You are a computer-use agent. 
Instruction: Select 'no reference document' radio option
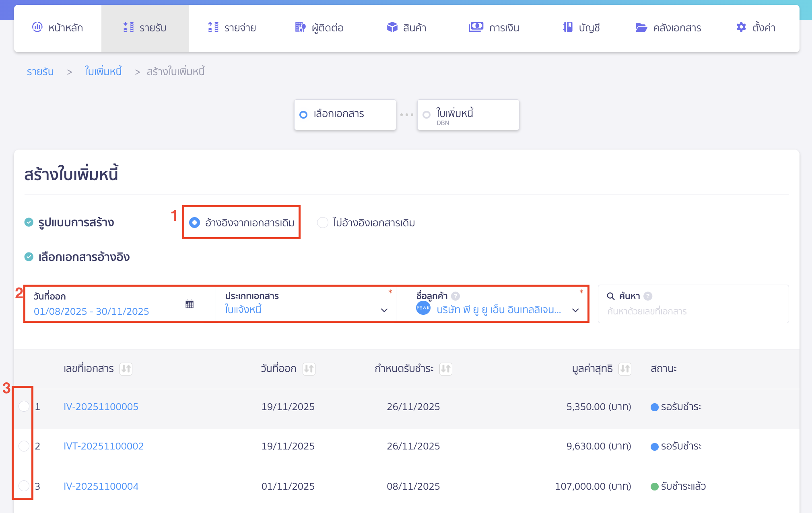323,223
